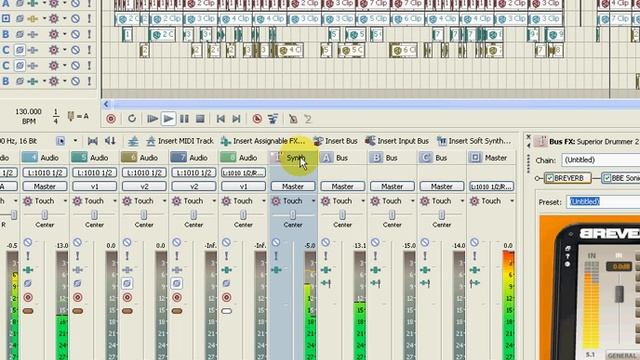Click Insert MIDI Track in mixer toolbar
This screenshot has height=360, width=640.
[180, 141]
